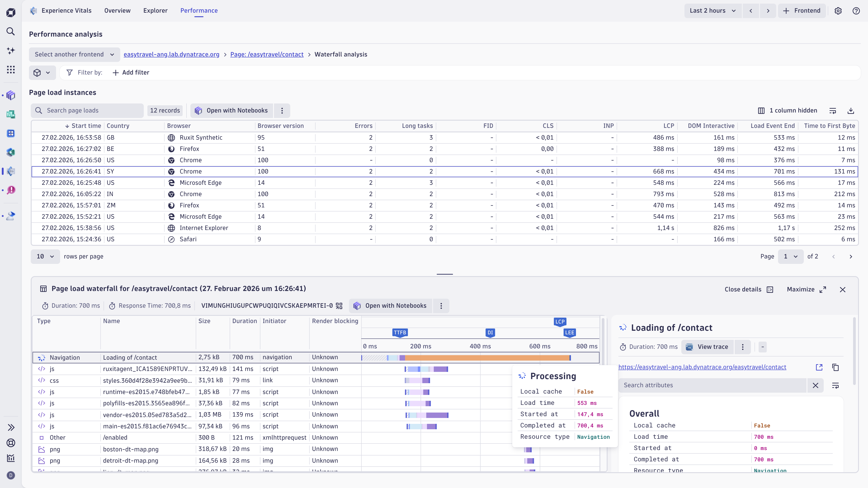Image resolution: width=868 pixels, height=488 pixels.
Task: Toggle wrap icon next to Search attributes
Action: click(x=835, y=385)
